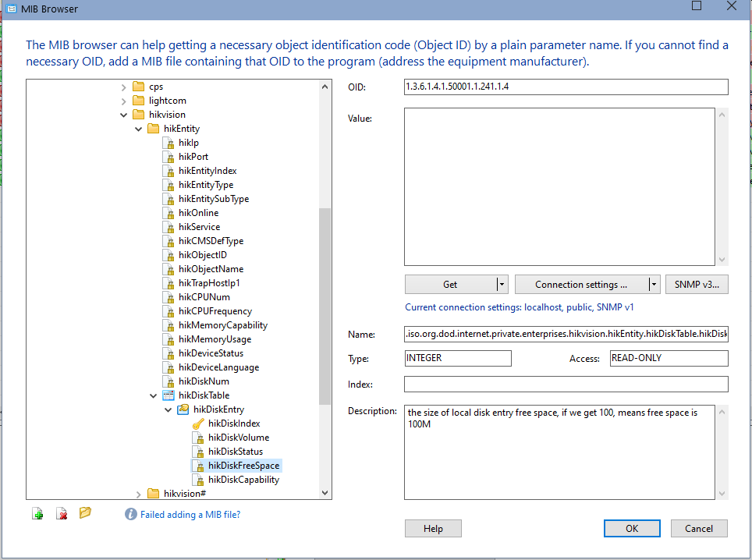This screenshot has height=560, width=752.
Task: Select hikEntityIndex in the tree
Action: [208, 171]
